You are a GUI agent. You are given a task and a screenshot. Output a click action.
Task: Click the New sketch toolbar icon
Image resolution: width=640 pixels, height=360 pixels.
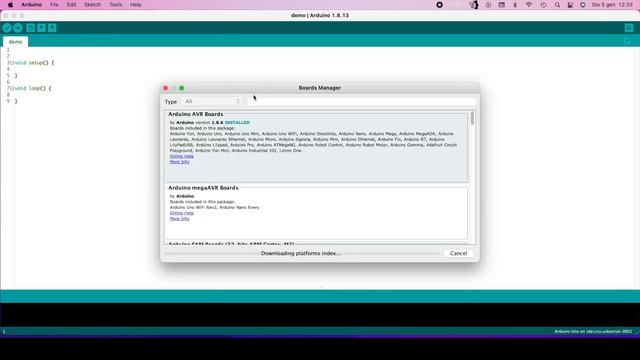[30, 28]
